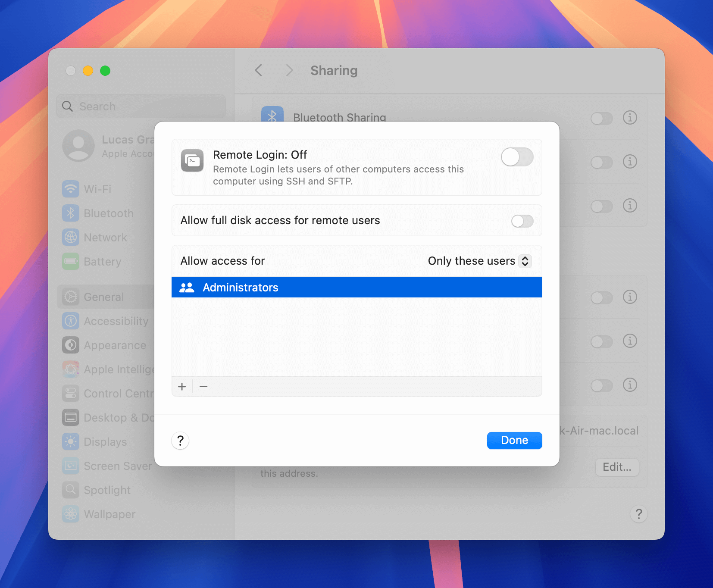Click the forward navigation chevron

[289, 70]
